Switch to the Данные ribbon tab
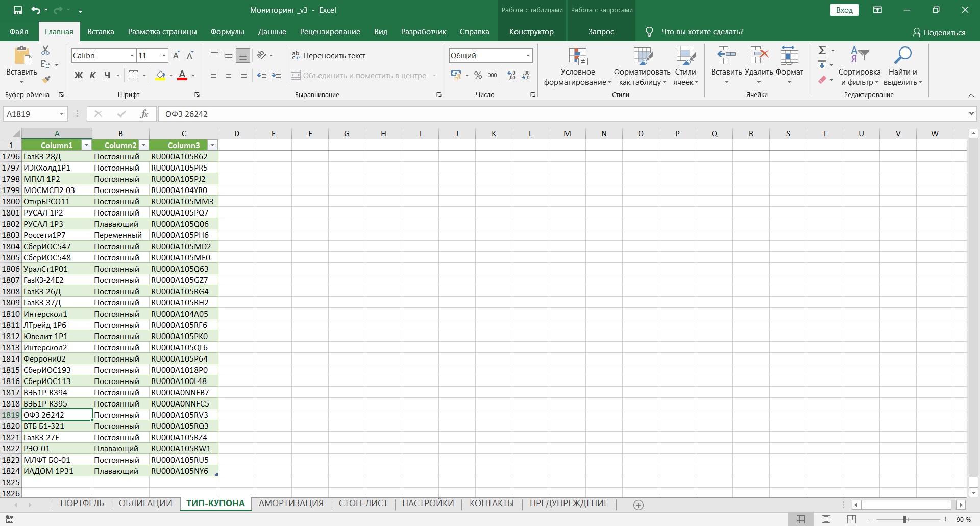Screen dimensions: 980x526 pos(272,32)
